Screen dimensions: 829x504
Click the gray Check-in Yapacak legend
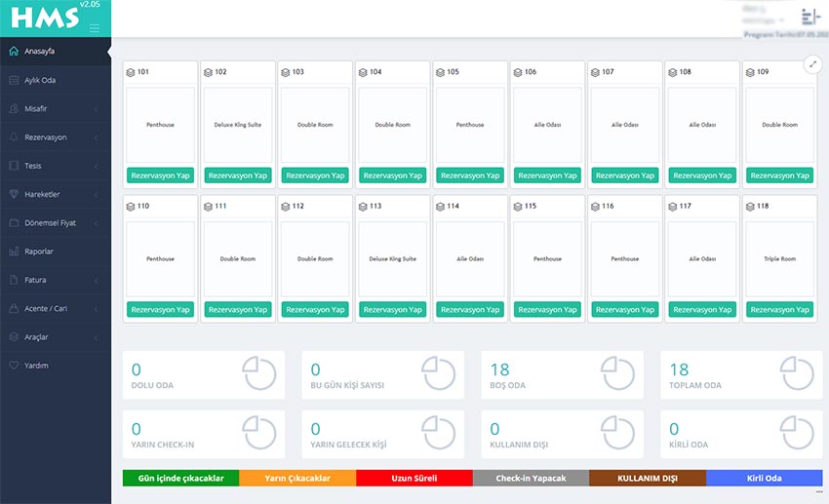coord(531,478)
